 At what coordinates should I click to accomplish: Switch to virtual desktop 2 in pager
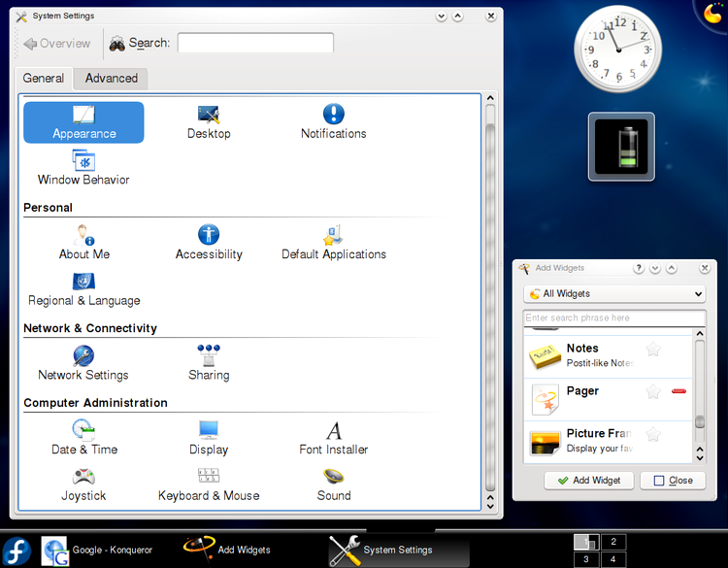point(612,542)
